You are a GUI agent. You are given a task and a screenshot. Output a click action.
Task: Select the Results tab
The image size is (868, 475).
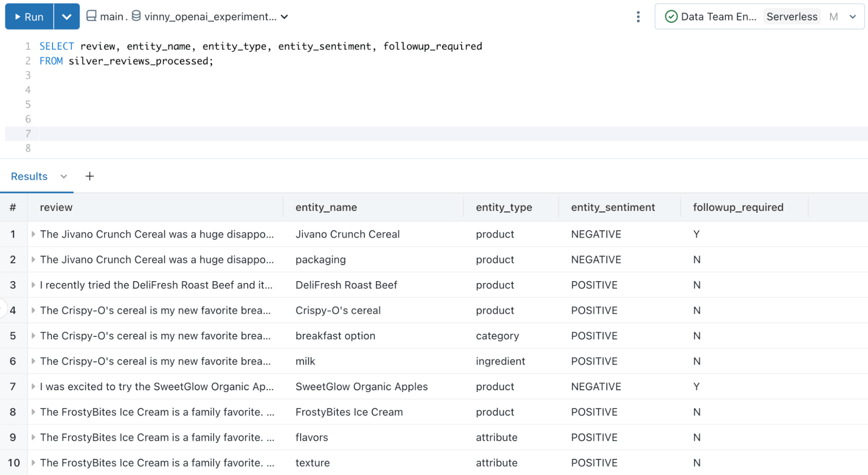29,176
